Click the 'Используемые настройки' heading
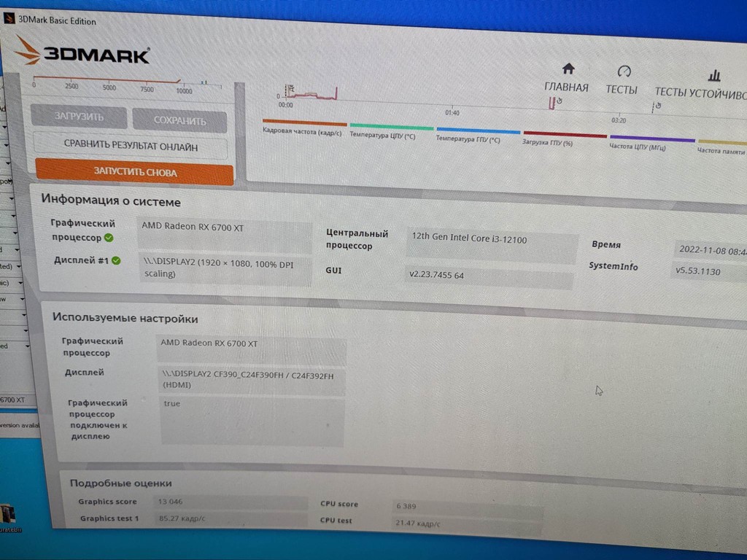The width and height of the screenshot is (747, 560). [x=125, y=318]
